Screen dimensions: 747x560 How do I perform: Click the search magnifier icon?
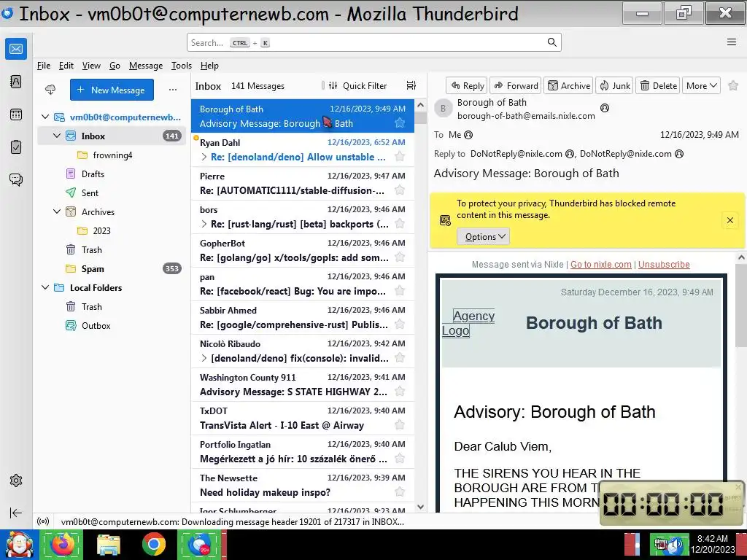pyautogui.click(x=551, y=42)
